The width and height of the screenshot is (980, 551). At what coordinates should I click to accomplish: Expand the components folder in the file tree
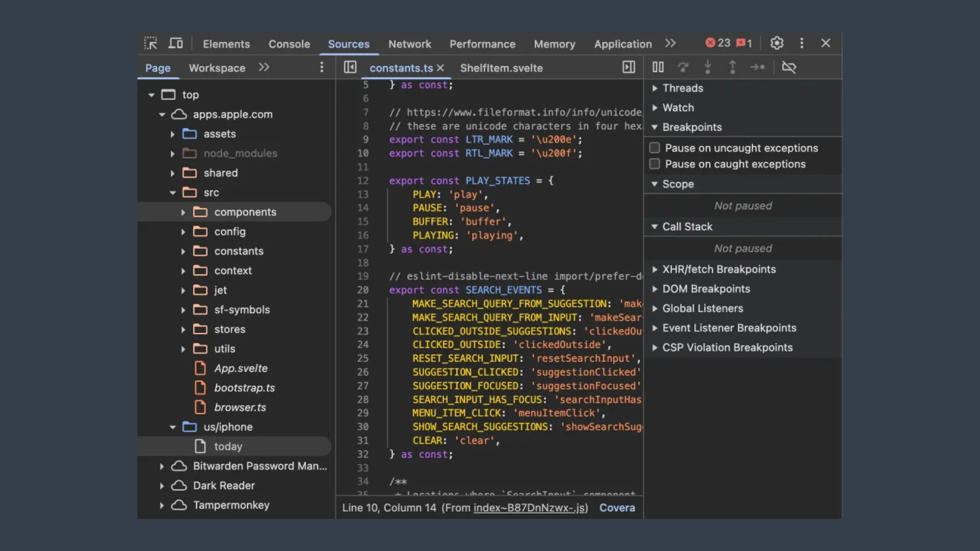click(x=183, y=212)
